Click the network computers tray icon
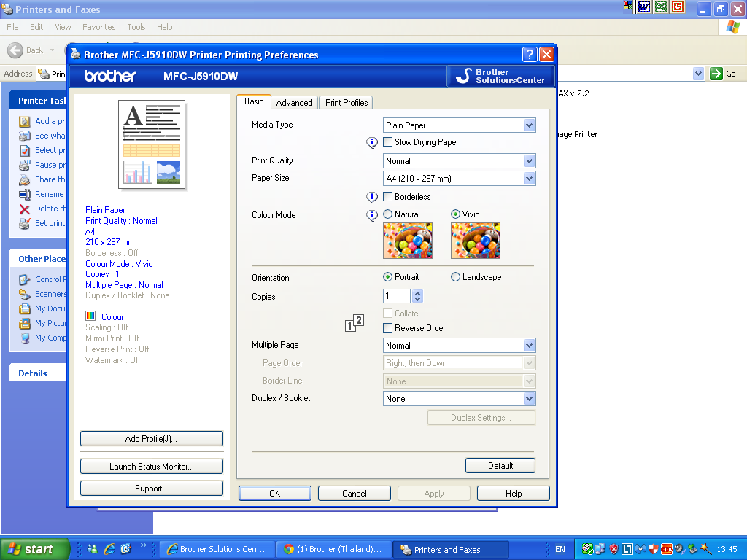The image size is (747, 560). [600, 550]
